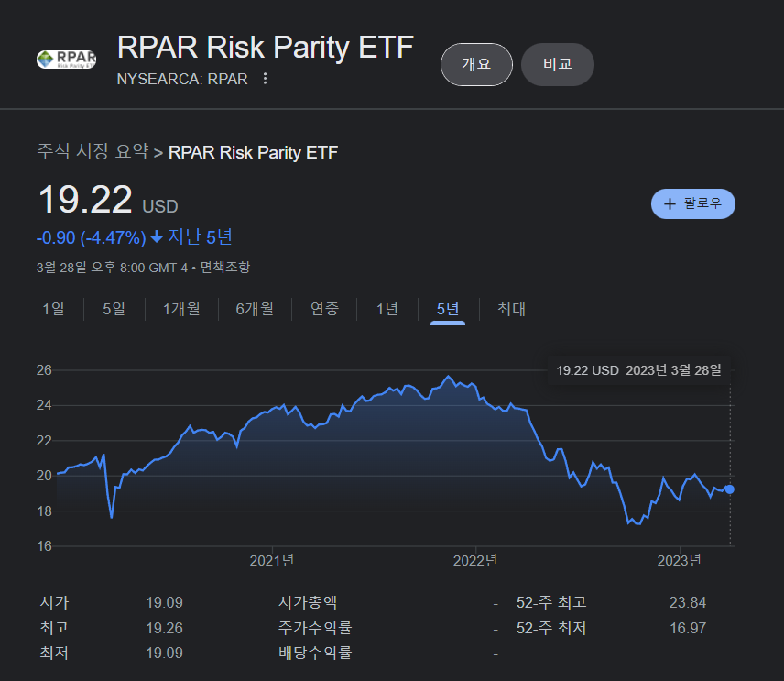Click the NYSEARCA: RPAR ticker text
Screen dimensions: 784x681
point(182,79)
